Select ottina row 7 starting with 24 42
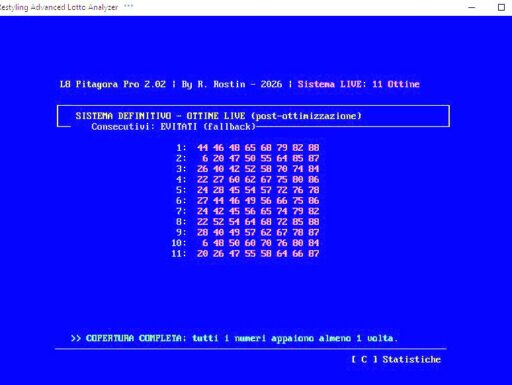 (x=248, y=211)
